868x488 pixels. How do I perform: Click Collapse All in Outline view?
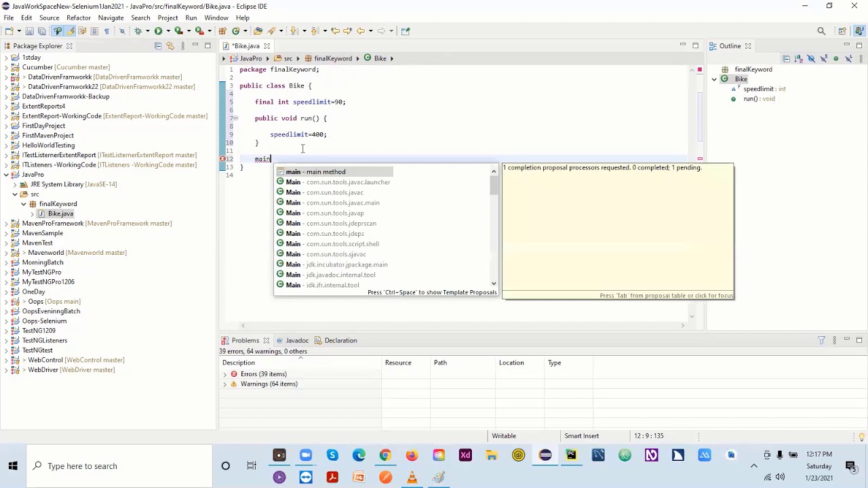point(786,58)
